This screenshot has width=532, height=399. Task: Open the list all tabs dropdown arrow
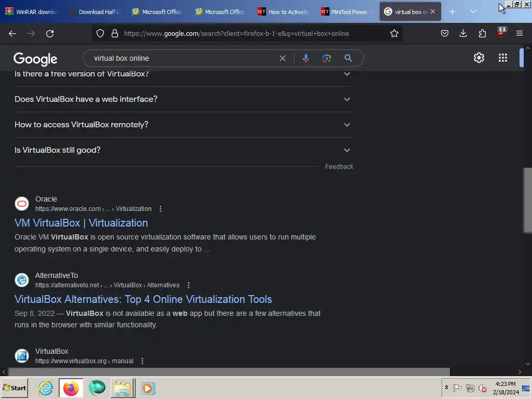(x=473, y=12)
